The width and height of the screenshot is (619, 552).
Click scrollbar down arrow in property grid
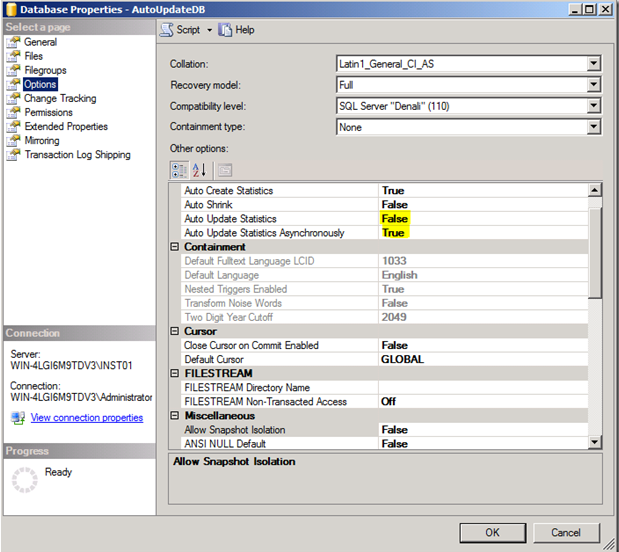[x=594, y=442]
